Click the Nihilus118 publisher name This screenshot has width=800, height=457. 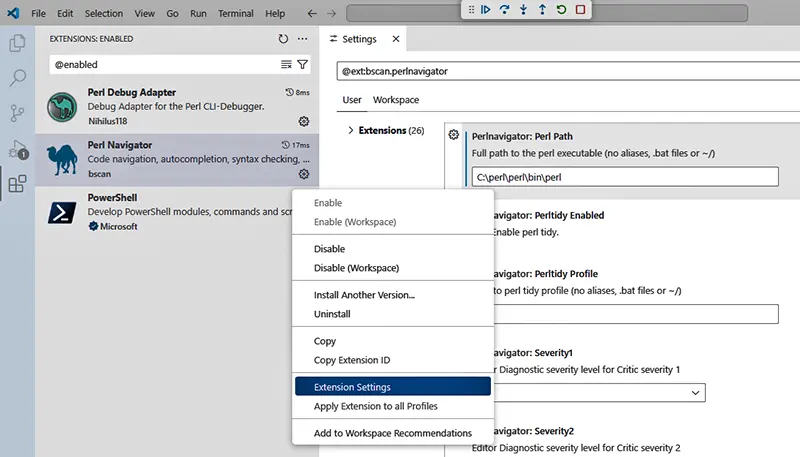108,121
